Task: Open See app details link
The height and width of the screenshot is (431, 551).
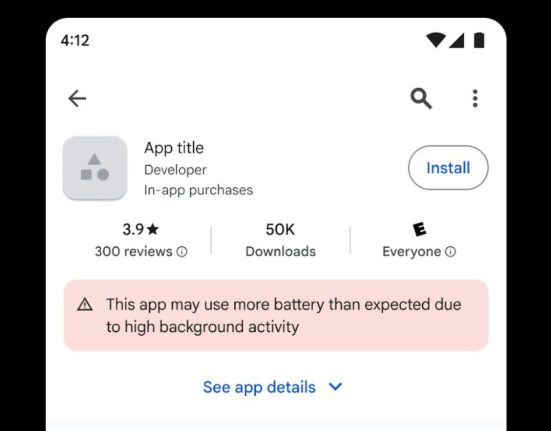Action: coord(259,387)
